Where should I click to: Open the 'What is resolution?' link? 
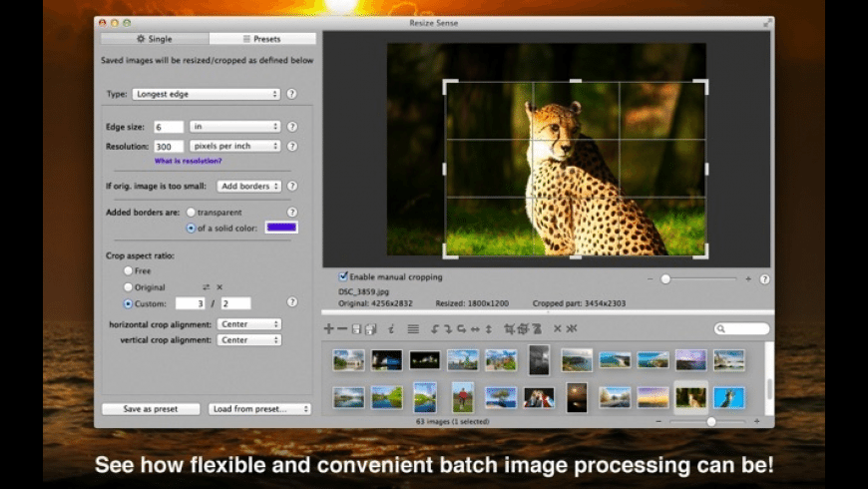188,161
